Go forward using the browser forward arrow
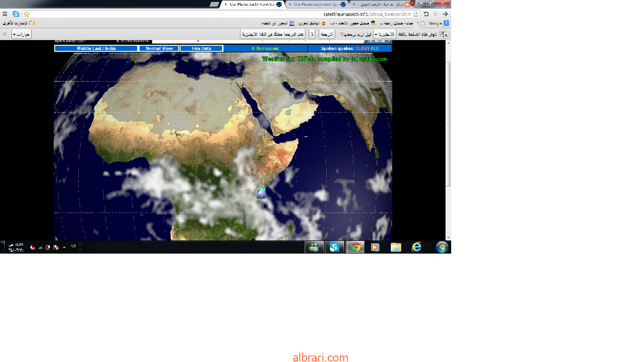The width and height of the screenshot is (644, 362). 436,14
